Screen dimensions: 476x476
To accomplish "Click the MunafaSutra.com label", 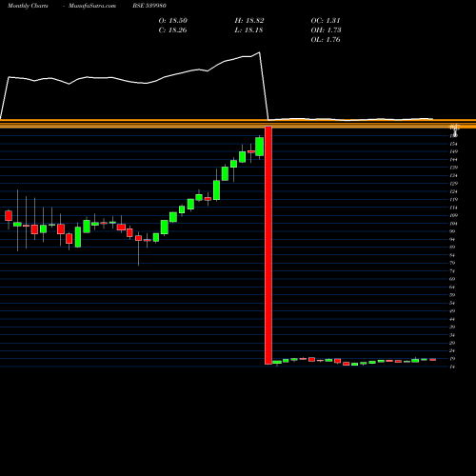I will tap(92, 6).
